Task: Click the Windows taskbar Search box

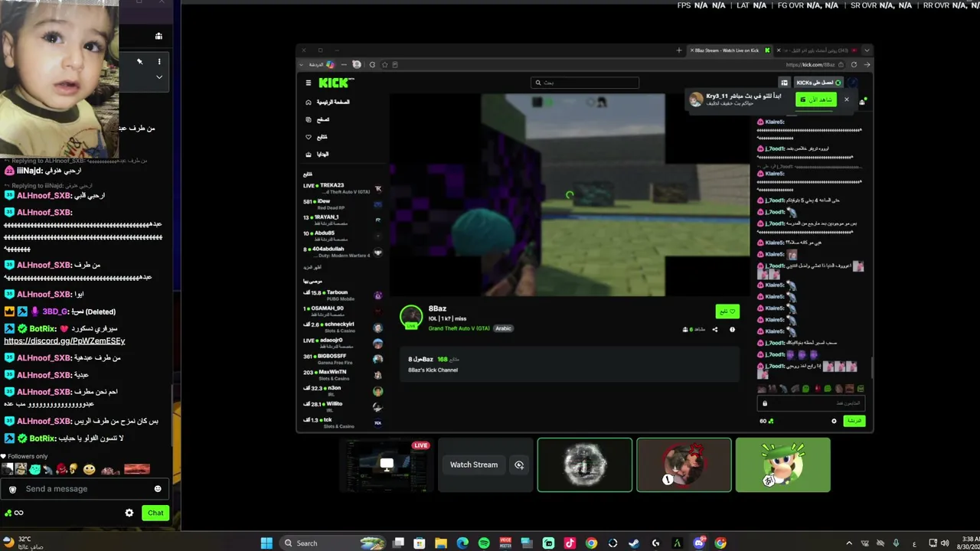Action: pos(332,543)
